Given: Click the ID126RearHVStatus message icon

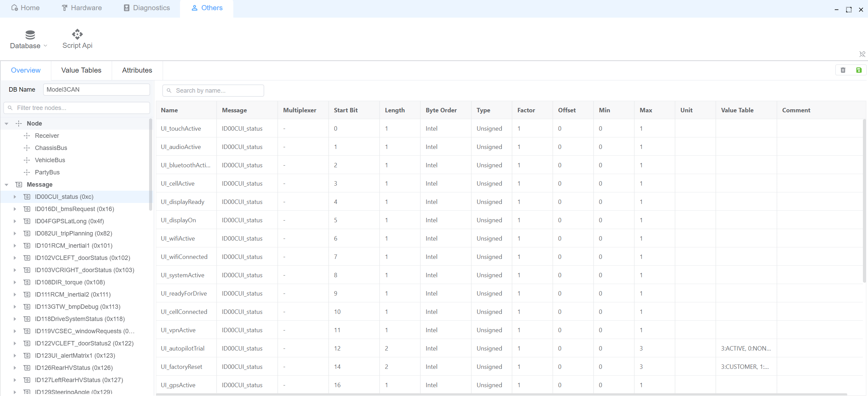Looking at the screenshot, I should click(x=27, y=368).
